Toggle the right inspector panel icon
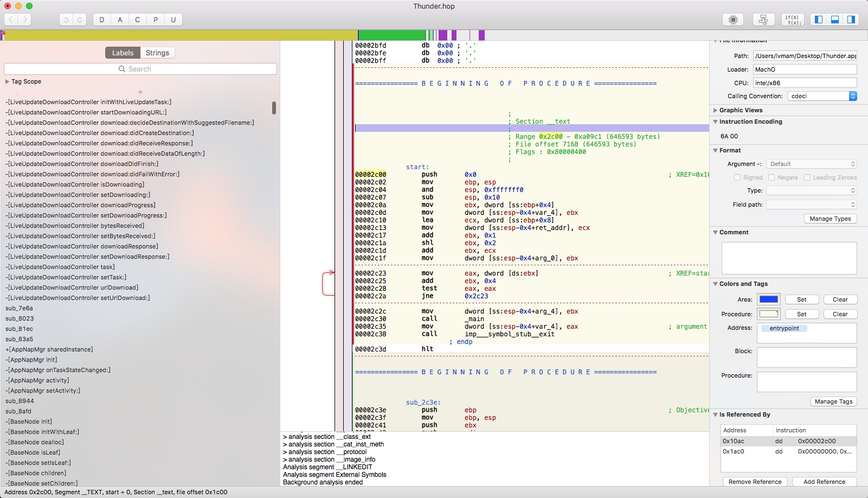The width and height of the screenshot is (868, 498). 851,20
